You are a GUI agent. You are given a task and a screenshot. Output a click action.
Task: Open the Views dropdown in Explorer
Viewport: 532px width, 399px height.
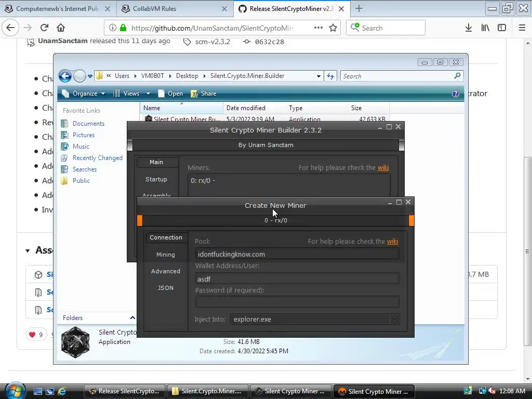[131, 94]
